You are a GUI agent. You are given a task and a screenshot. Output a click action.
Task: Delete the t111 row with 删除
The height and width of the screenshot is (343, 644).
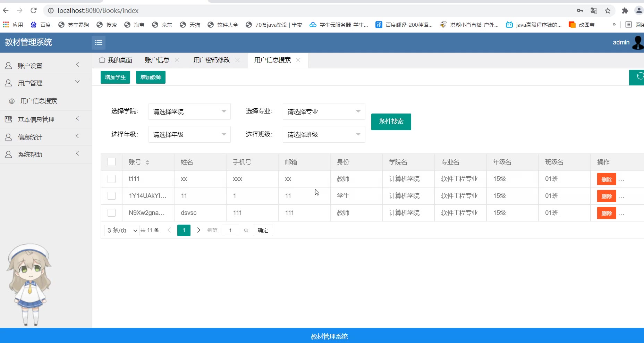607,179
